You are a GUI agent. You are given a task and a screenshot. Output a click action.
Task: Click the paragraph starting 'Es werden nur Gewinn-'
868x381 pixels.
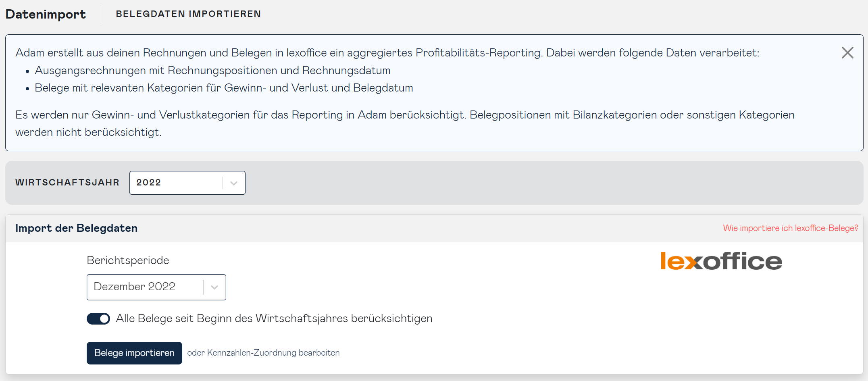tap(405, 123)
